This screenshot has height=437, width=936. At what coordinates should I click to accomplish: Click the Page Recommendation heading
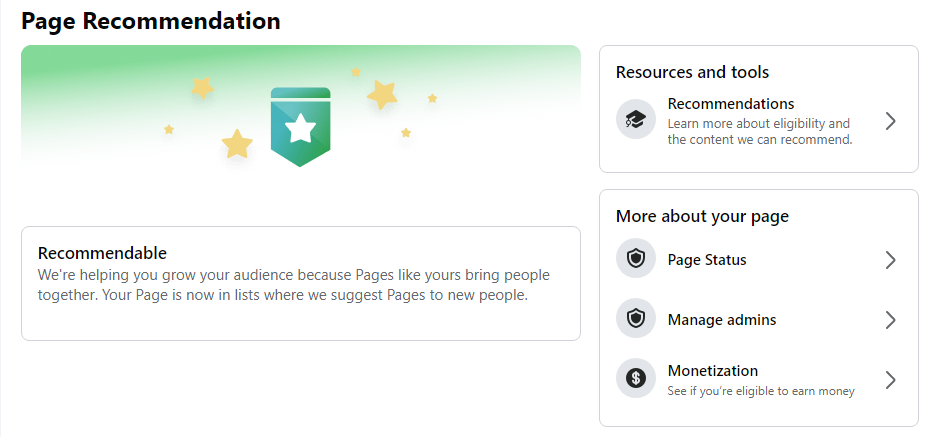coord(150,21)
